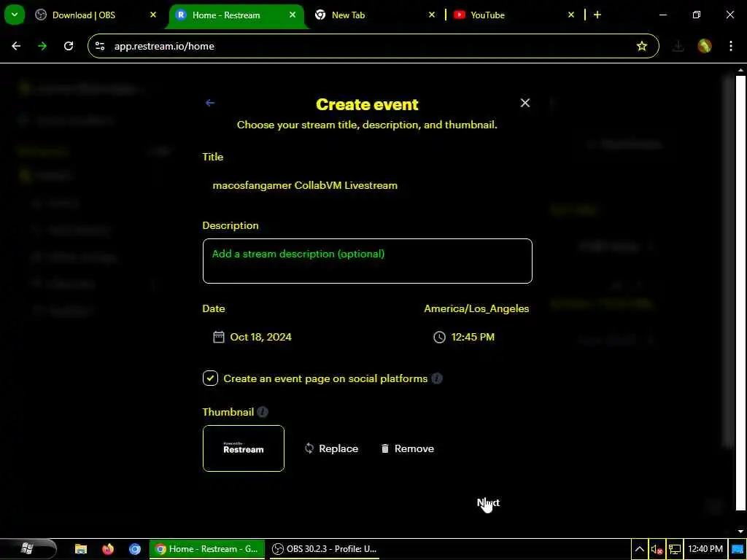Go back using the dialog's back arrow
Screen dimensions: 747x560
click(209, 103)
